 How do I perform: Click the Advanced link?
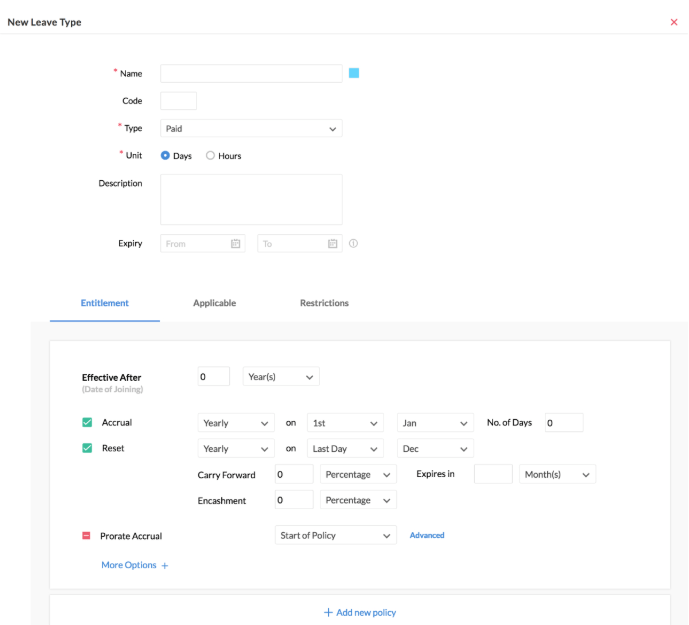tap(427, 536)
